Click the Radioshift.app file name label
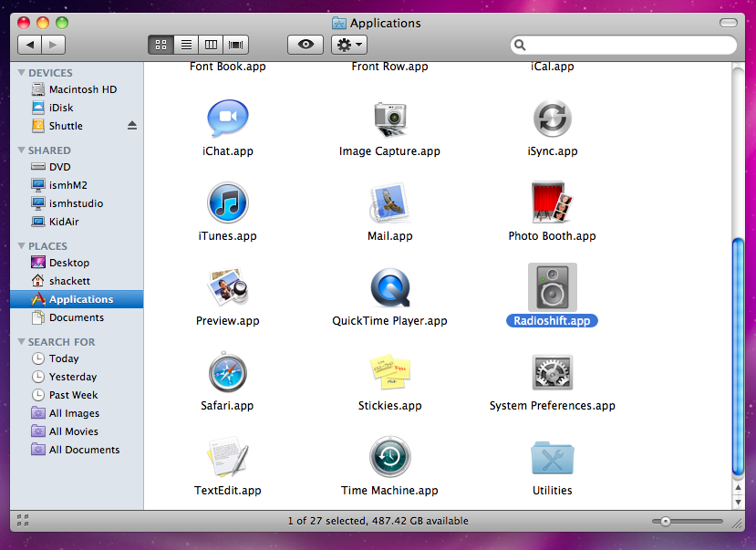 [552, 321]
